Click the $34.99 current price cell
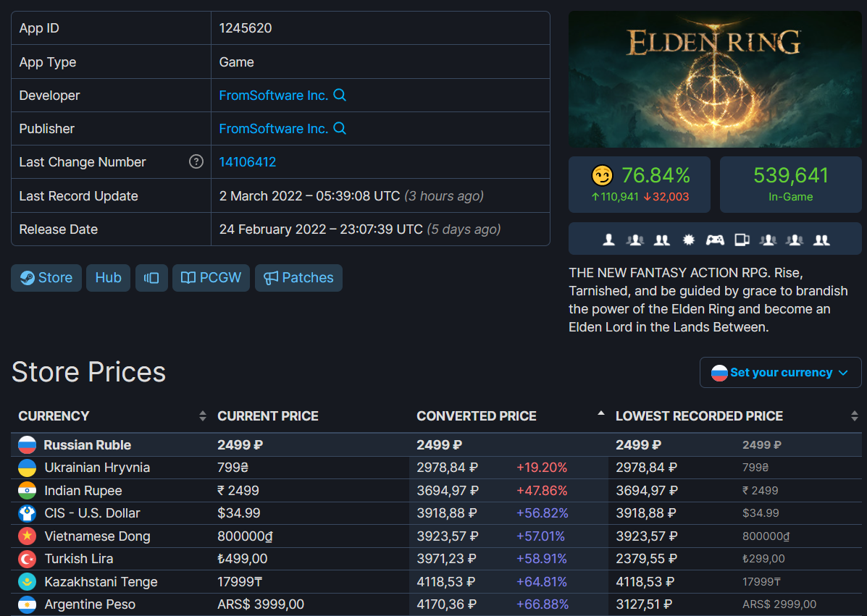867x616 pixels. [239, 513]
